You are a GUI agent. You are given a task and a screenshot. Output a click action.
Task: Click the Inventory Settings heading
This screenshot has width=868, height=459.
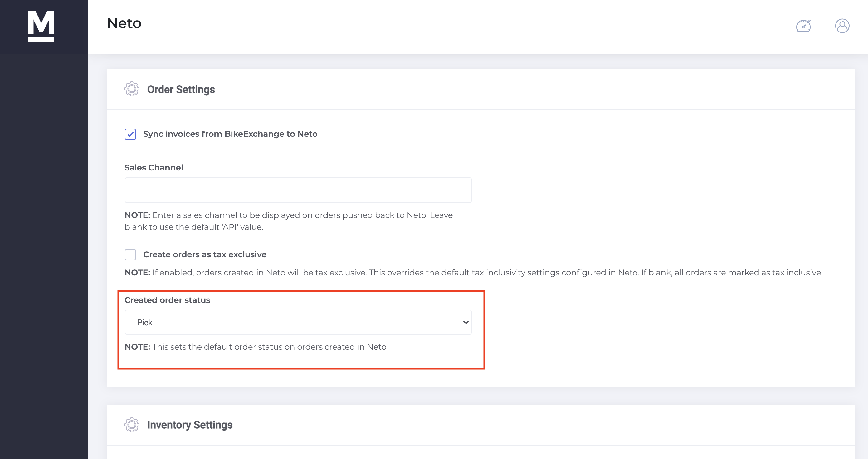(x=190, y=425)
